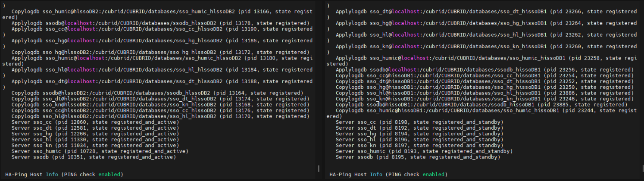This screenshot has width=644, height=181.
Task: Click the green "enabled" text in right pane
Action: tap(435, 175)
